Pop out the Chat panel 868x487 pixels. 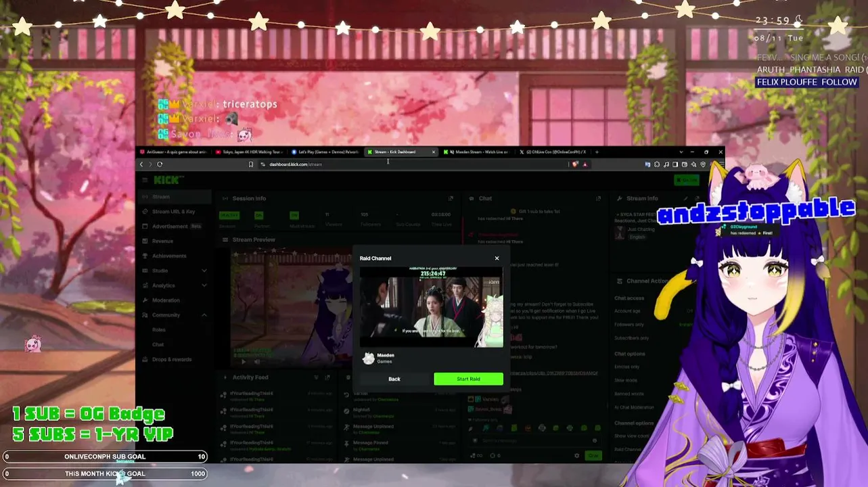tap(598, 198)
